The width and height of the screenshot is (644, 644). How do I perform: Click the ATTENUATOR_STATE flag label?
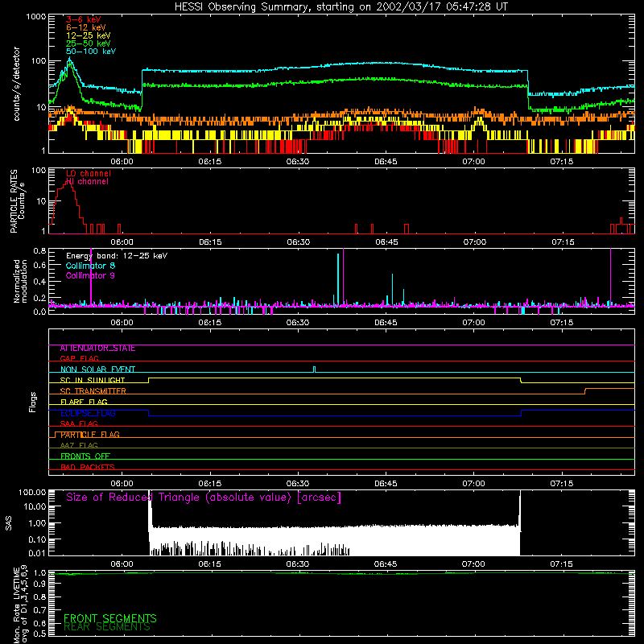click(97, 349)
